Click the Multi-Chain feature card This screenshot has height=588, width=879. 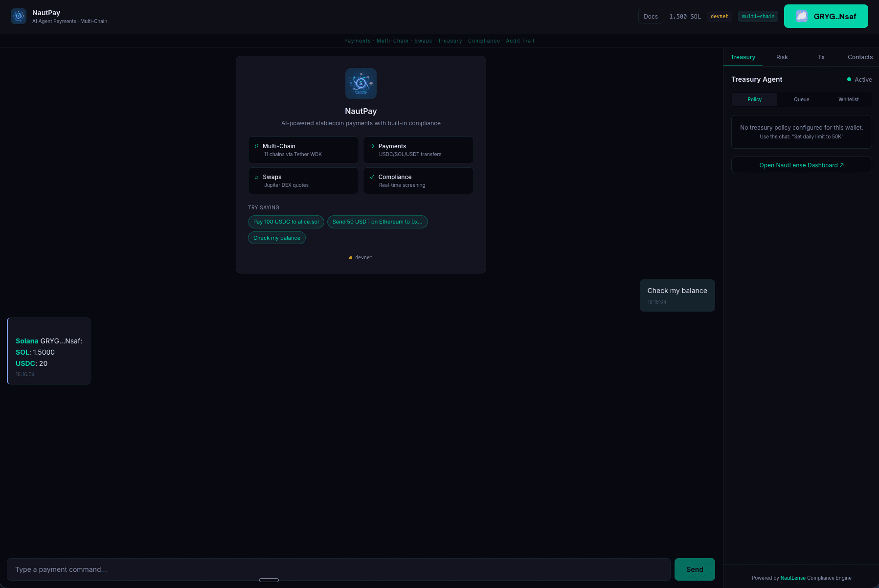pyautogui.click(x=303, y=150)
